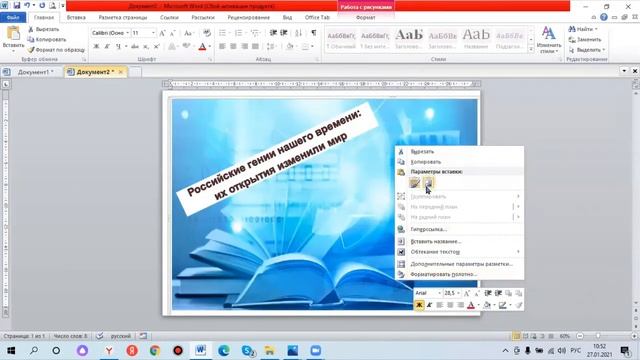
Task: Choose Гиперссылка in the context menu
Action: pyautogui.click(x=460, y=229)
